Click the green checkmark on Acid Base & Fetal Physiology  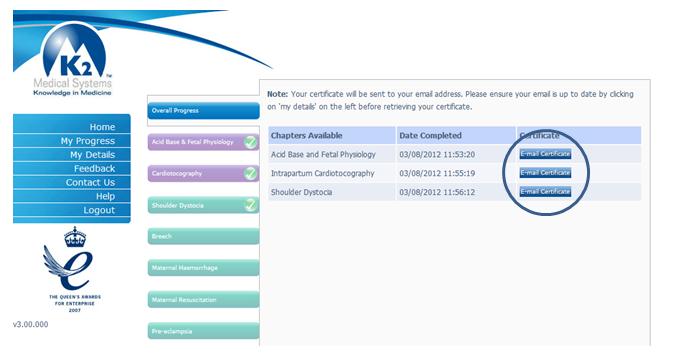tap(250, 142)
